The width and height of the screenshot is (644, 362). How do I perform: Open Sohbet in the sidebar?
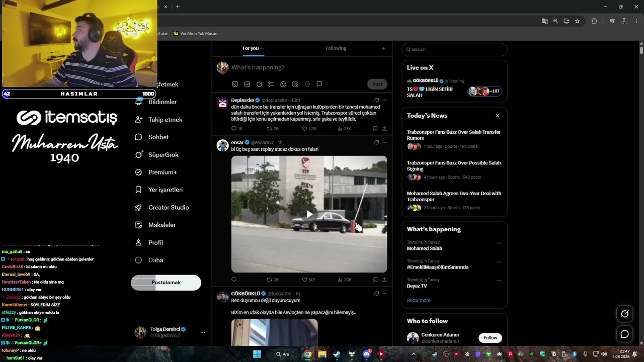click(x=152, y=137)
